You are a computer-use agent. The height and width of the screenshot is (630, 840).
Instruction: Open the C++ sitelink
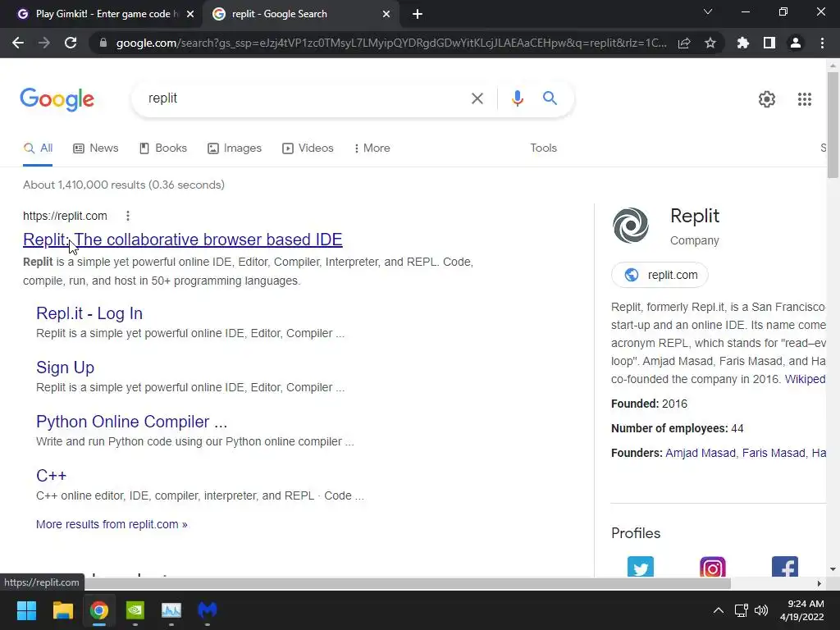[52, 476]
